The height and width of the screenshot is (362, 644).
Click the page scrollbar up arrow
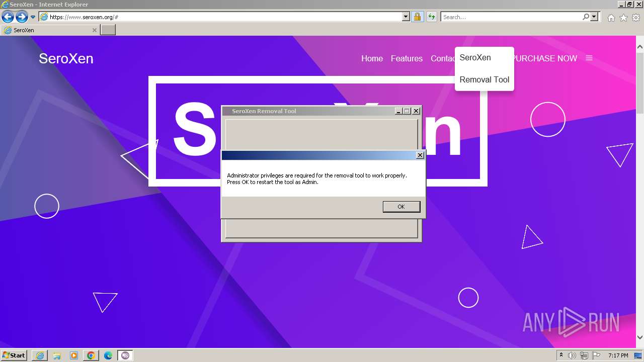point(640,47)
